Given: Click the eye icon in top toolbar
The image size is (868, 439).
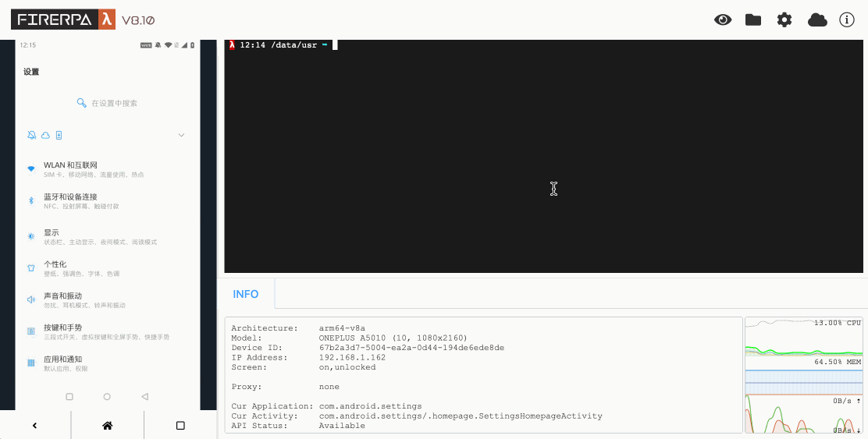Looking at the screenshot, I should (x=723, y=20).
